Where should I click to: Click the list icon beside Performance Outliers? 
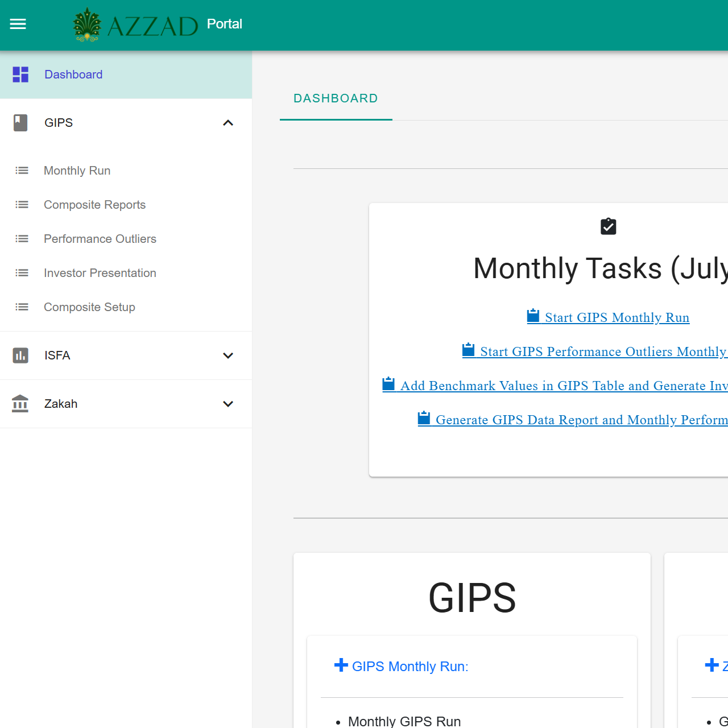(22, 239)
